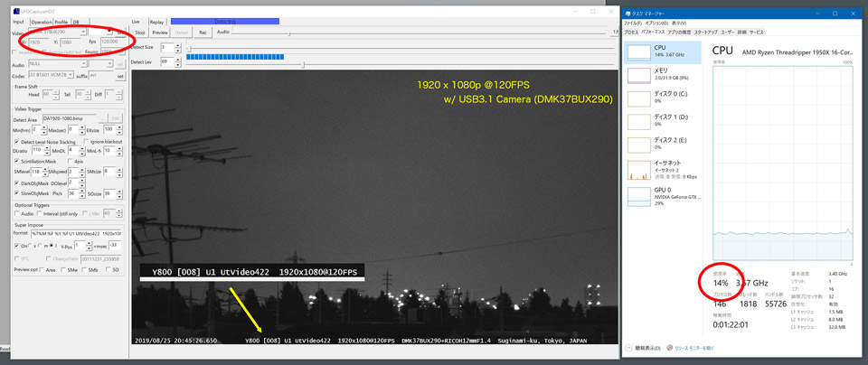Select the ディスク 2 (E:) performance entry
This screenshot has width=868, height=365.
[x=663, y=144]
